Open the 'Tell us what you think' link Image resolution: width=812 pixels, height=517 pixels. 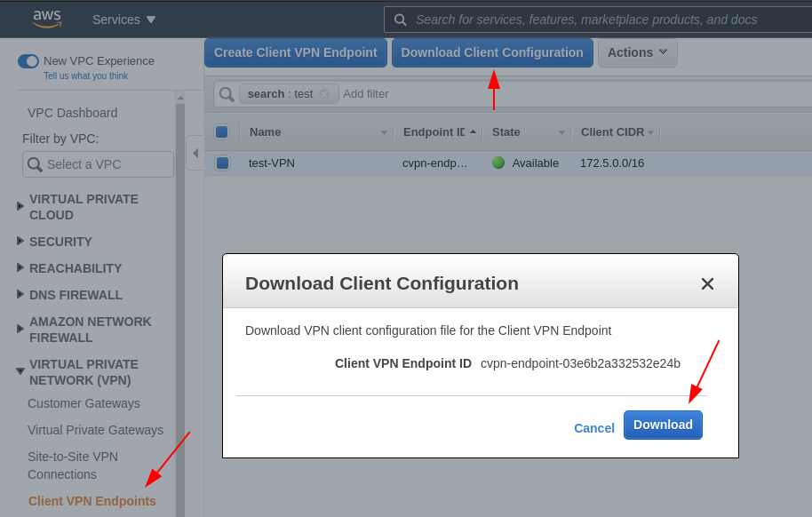86,76
